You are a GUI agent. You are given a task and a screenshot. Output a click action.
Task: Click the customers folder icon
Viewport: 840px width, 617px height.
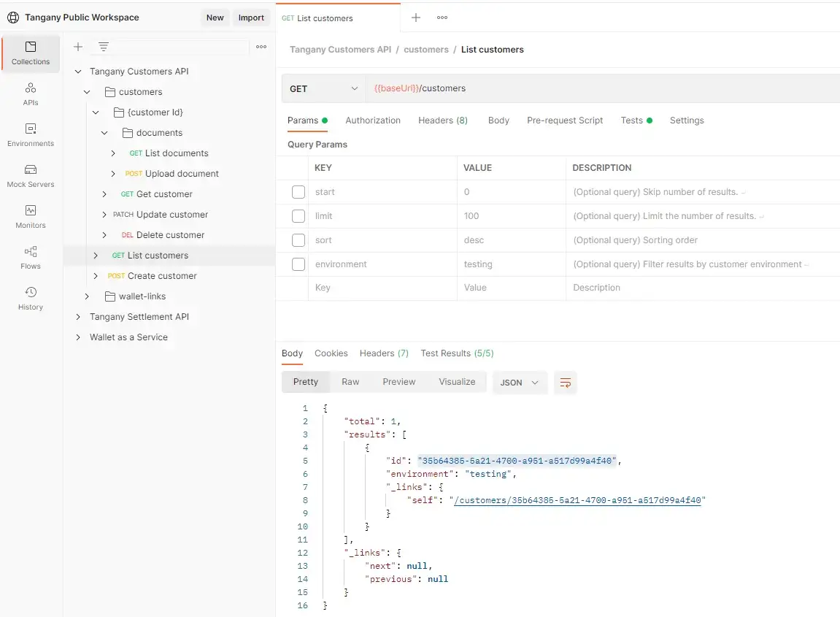(x=110, y=92)
